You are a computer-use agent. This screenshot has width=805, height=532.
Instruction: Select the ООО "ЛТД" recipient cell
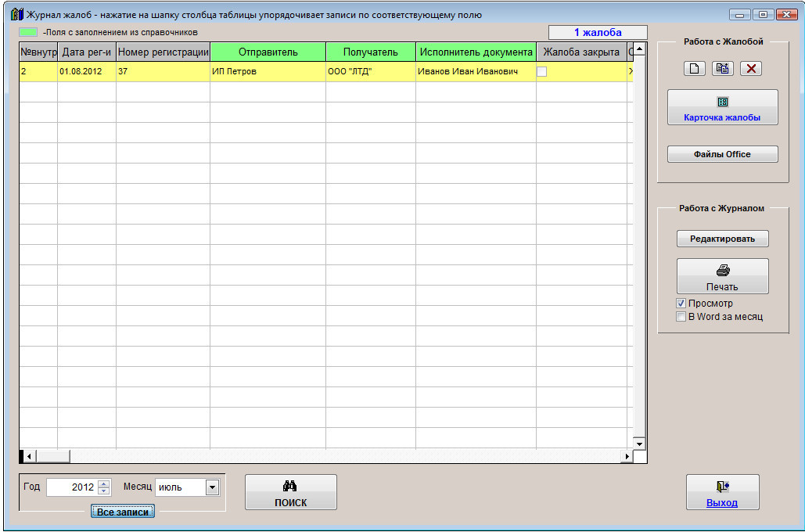pos(371,71)
